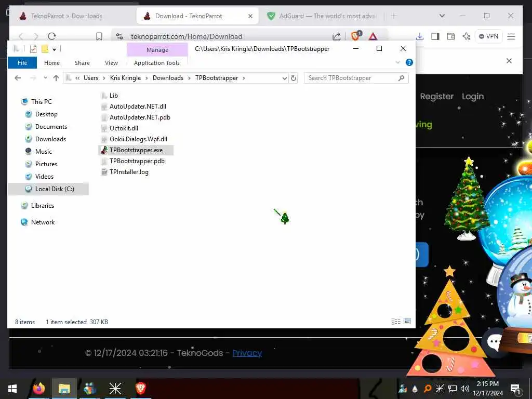Select Music in navigation pane

tap(44, 152)
